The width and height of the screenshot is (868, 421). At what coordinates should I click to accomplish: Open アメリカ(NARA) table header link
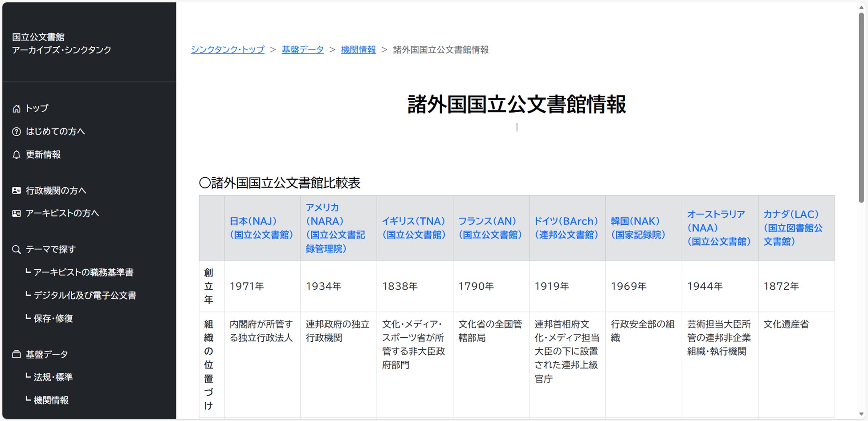[x=335, y=228]
